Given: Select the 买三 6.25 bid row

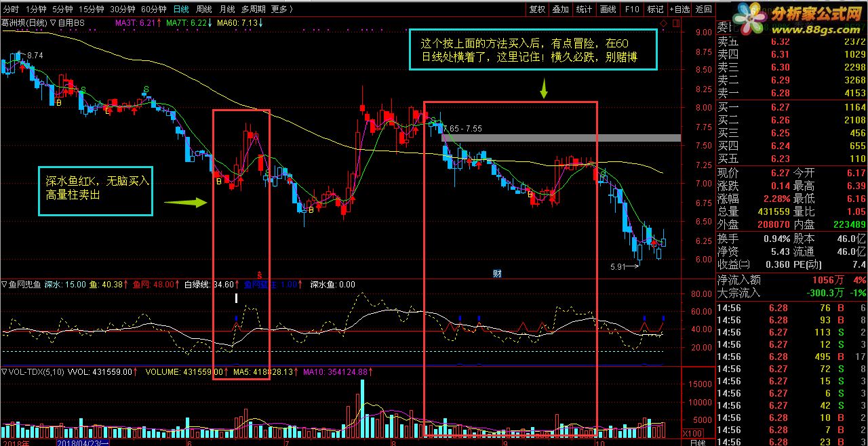Looking at the screenshot, I should point(791,133).
